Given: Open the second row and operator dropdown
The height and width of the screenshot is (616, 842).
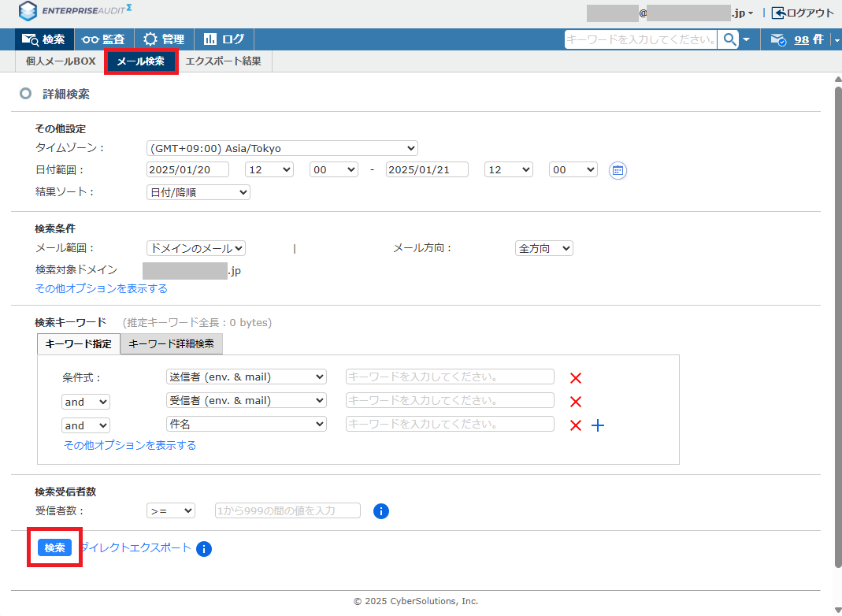Looking at the screenshot, I should pyautogui.click(x=85, y=402).
